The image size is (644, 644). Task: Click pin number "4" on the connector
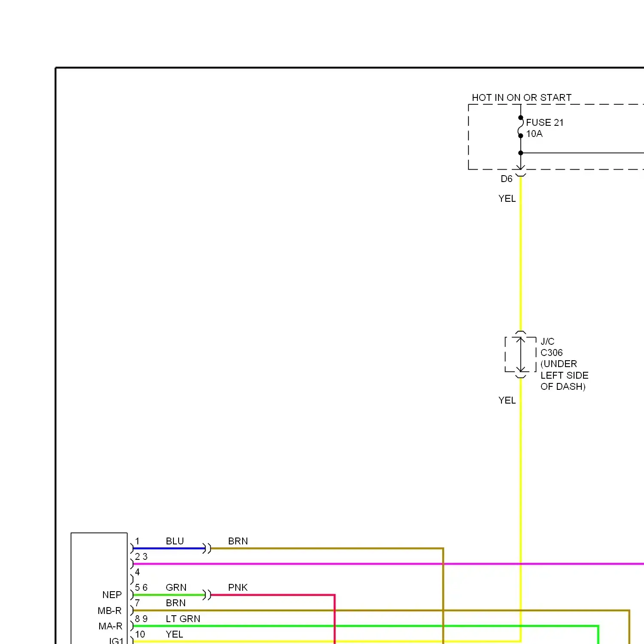click(137, 572)
